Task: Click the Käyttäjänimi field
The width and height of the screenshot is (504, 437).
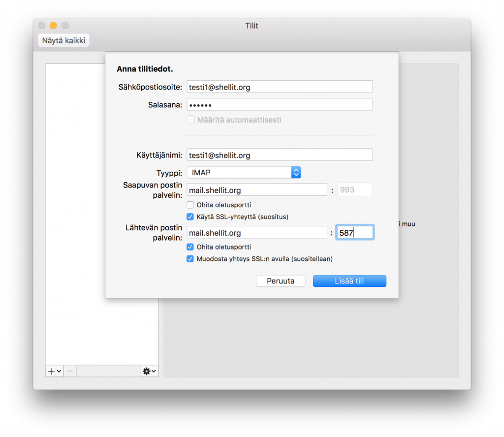Action: [x=280, y=155]
